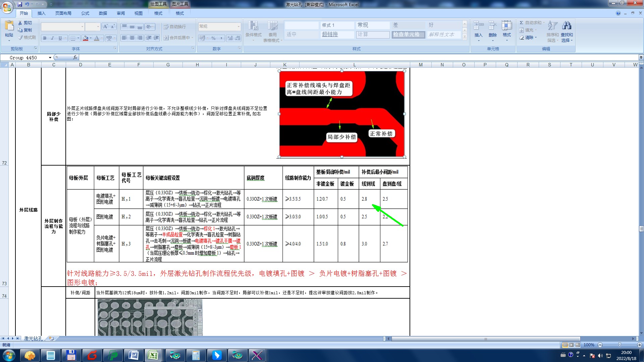
Task: Click the Find and Select binoculars icon
Action: (567, 25)
